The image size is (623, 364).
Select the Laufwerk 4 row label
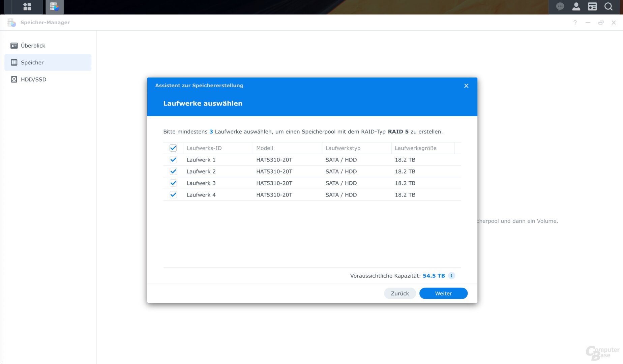[x=201, y=195]
